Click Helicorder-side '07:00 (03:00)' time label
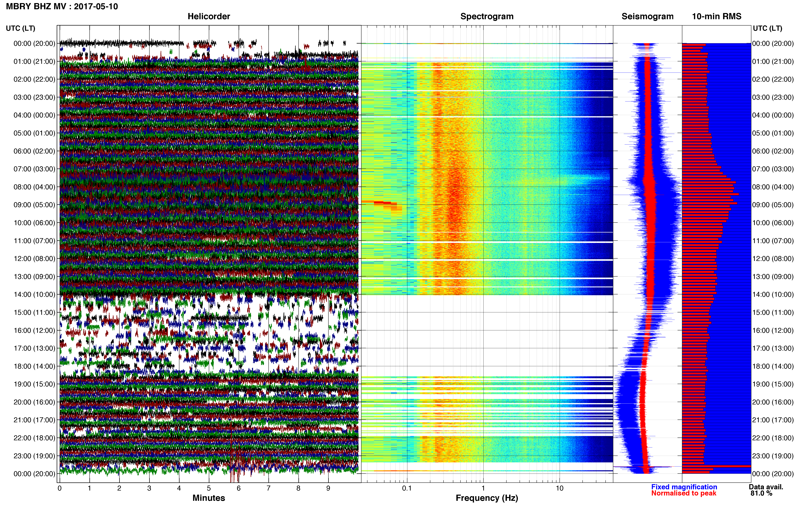This screenshot has width=812, height=508. point(34,169)
